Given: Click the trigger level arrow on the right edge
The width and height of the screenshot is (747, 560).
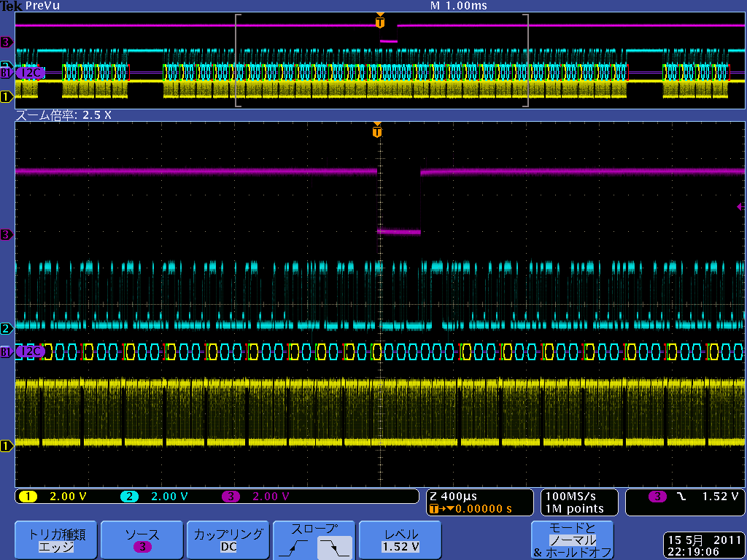Looking at the screenshot, I should click(x=741, y=207).
